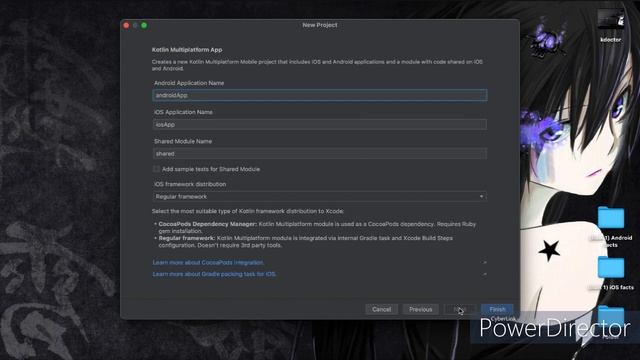The width and height of the screenshot is (640, 360).
Task: Open the kdoctor desktop icon
Action: click(x=611, y=25)
